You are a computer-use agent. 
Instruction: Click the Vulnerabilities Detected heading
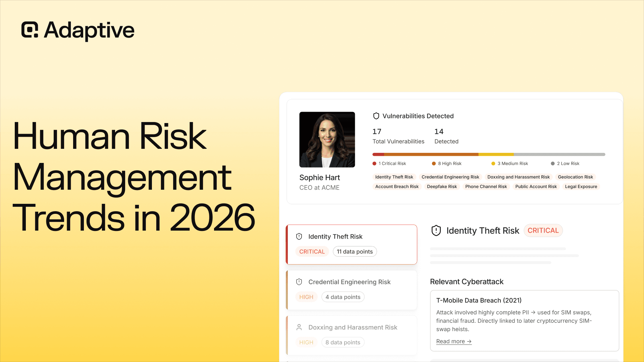point(418,116)
